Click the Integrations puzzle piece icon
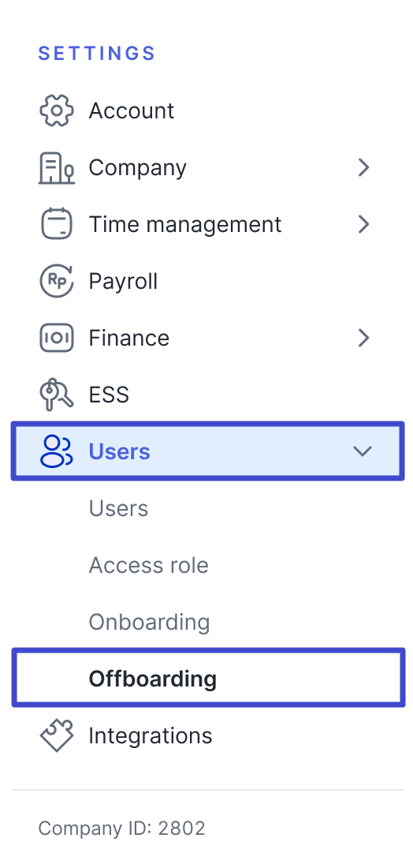413x868 pixels. pyautogui.click(x=57, y=735)
